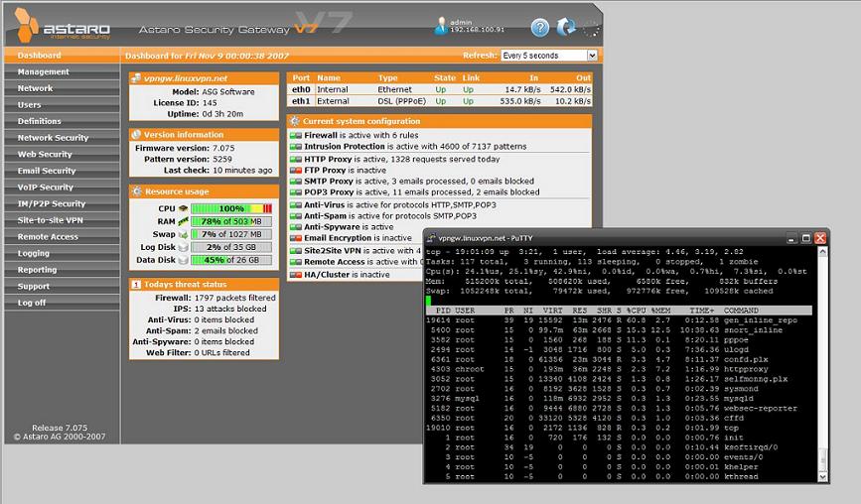Click the PuTTY window title icon
Viewport: 861px width, 504px height.
pos(431,238)
